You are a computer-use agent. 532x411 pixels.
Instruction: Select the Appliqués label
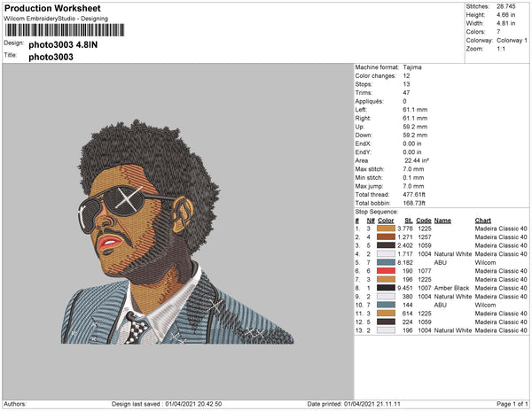(x=369, y=101)
